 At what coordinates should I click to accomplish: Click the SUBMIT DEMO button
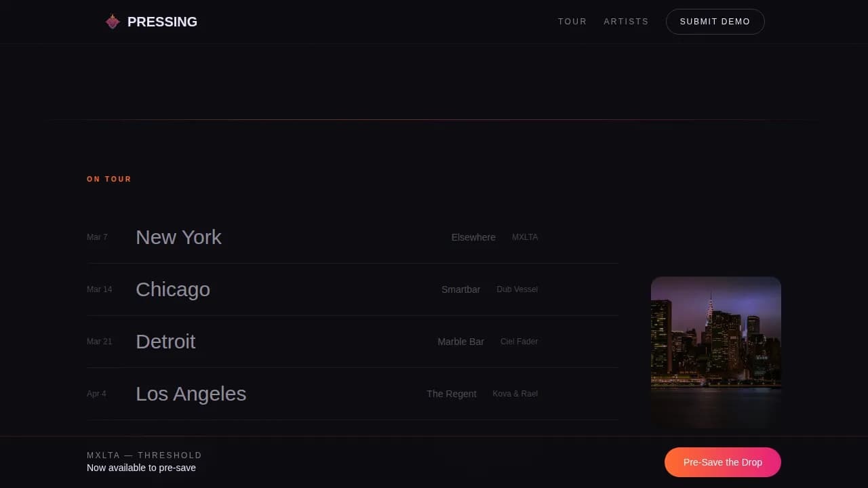pyautogui.click(x=715, y=21)
